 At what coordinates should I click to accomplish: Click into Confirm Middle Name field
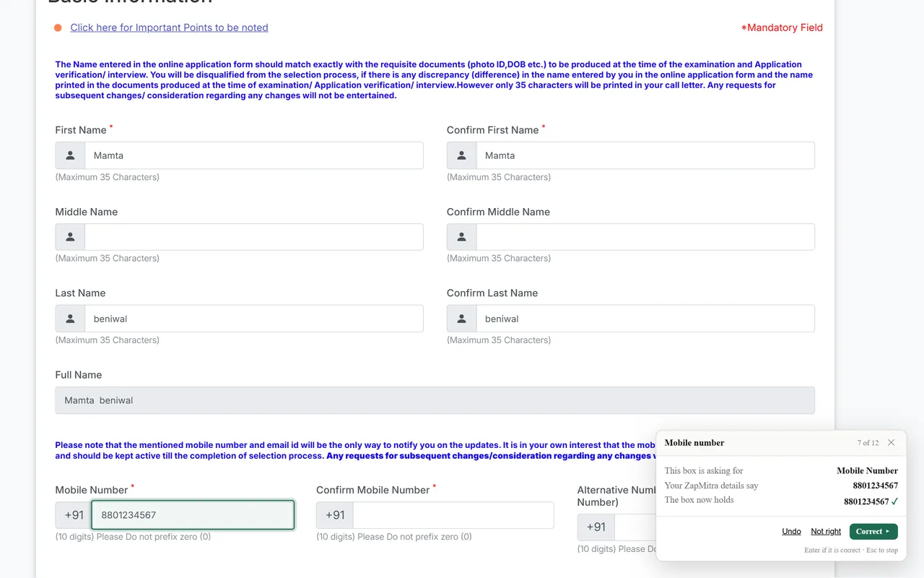tap(645, 237)
